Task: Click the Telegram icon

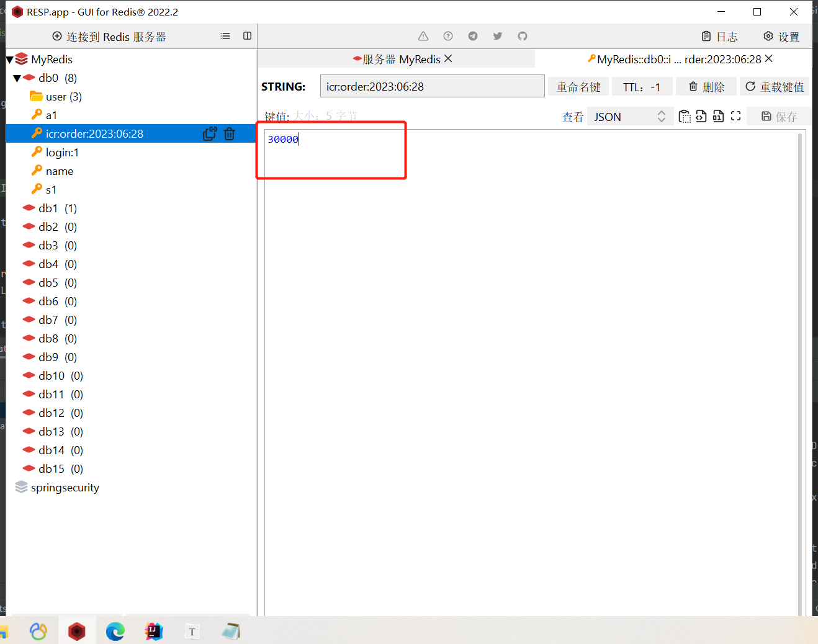Action: pyautogui.click(x=473, y=36)
